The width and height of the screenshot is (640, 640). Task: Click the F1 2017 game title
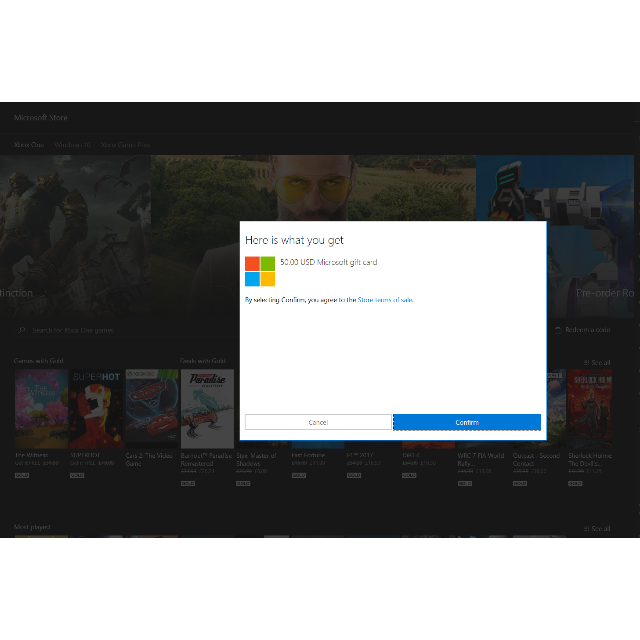tap(359, 455)
